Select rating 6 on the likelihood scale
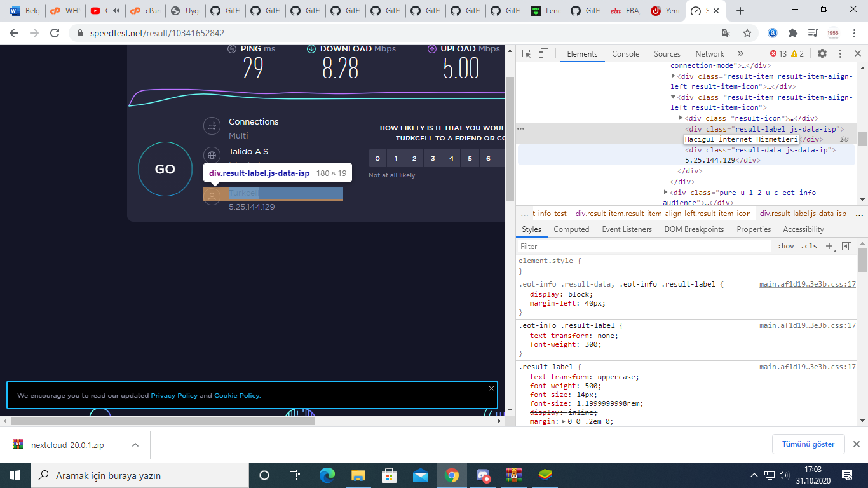Viewport: 868px width, 488px height. (488, 158)
